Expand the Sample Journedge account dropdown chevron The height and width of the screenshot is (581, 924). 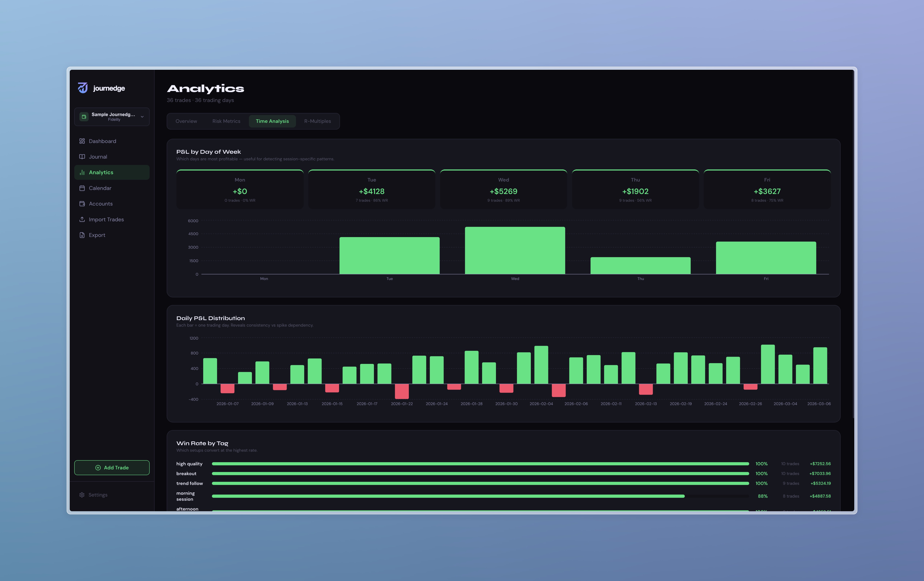142,117
